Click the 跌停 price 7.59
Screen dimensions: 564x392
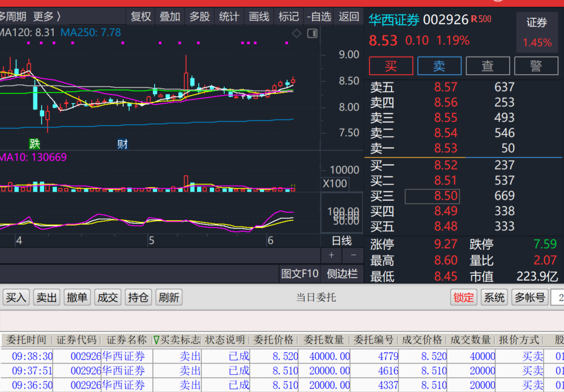tap(545, 244)
